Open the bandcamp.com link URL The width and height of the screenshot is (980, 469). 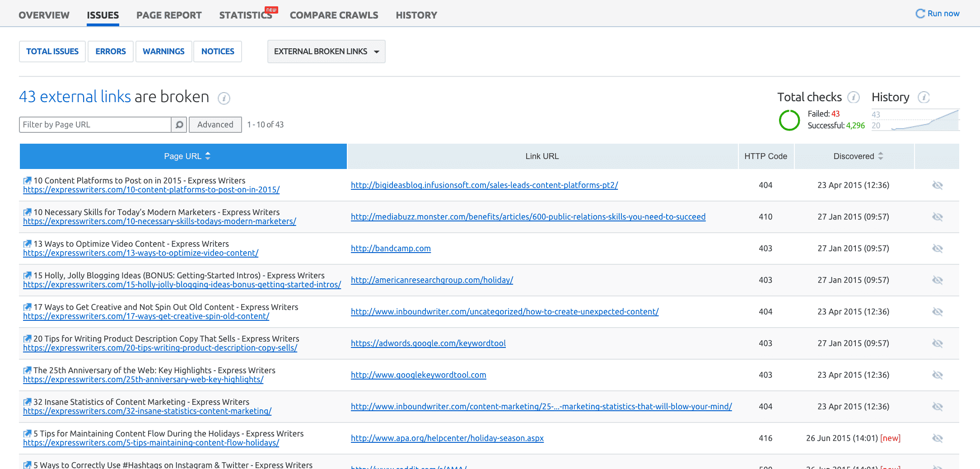pos(391,249)
